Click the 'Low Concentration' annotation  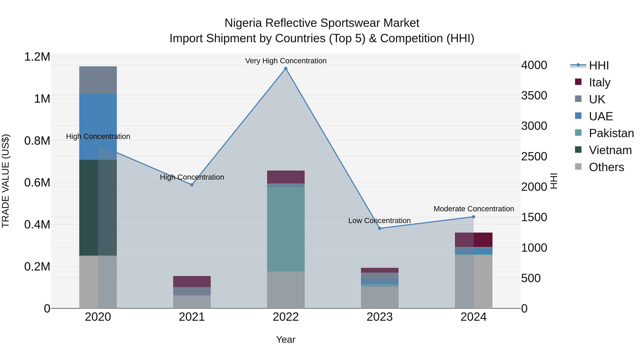(x=379, y=221)
